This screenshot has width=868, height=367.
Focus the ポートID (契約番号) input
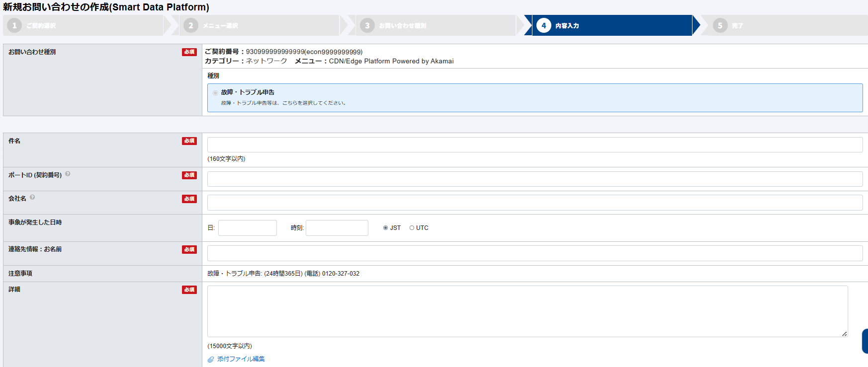click(534, 179)
